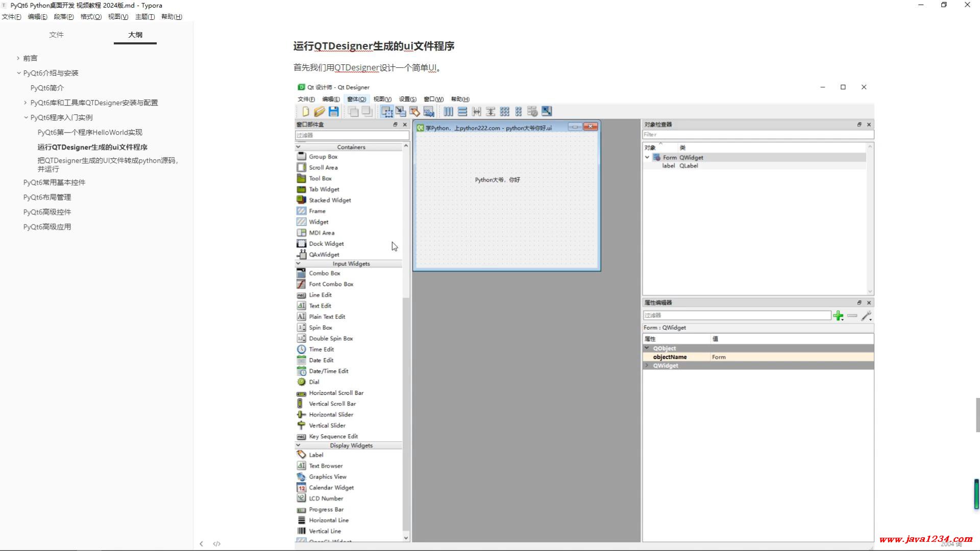
Task: Click Save floppy-disk icon in Qt Designer toolbar
Action: [334, 111]
